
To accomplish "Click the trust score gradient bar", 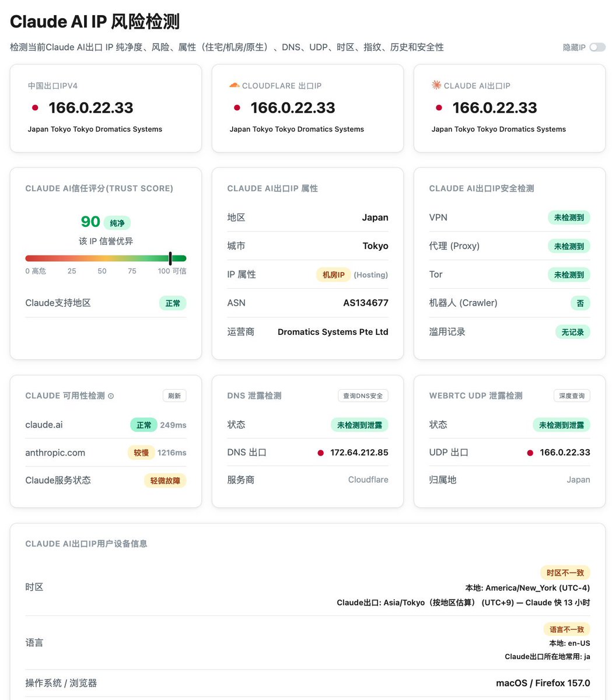I will (x=106, y=258).
